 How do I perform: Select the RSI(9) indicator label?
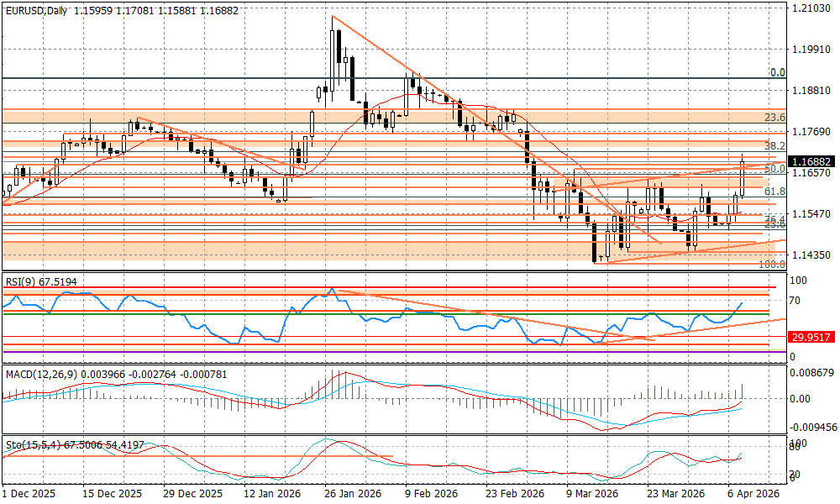click(x=21, y=283)
